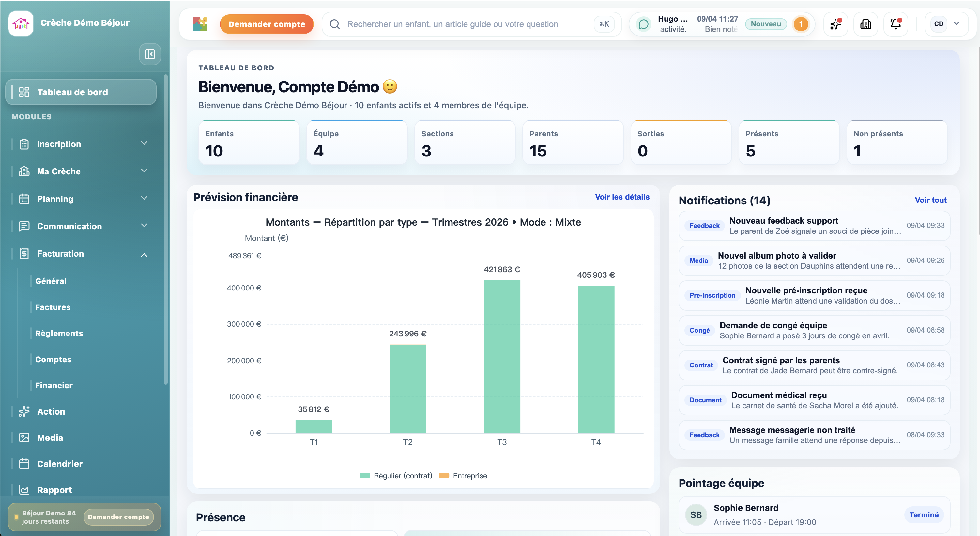Select Factures under Facturation

[53, 307]
